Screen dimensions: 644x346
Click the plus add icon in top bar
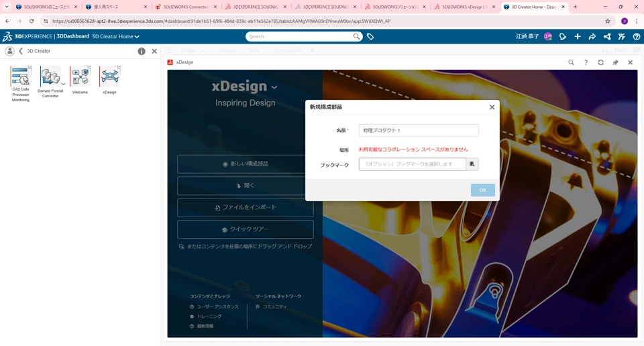coord(578,36)
